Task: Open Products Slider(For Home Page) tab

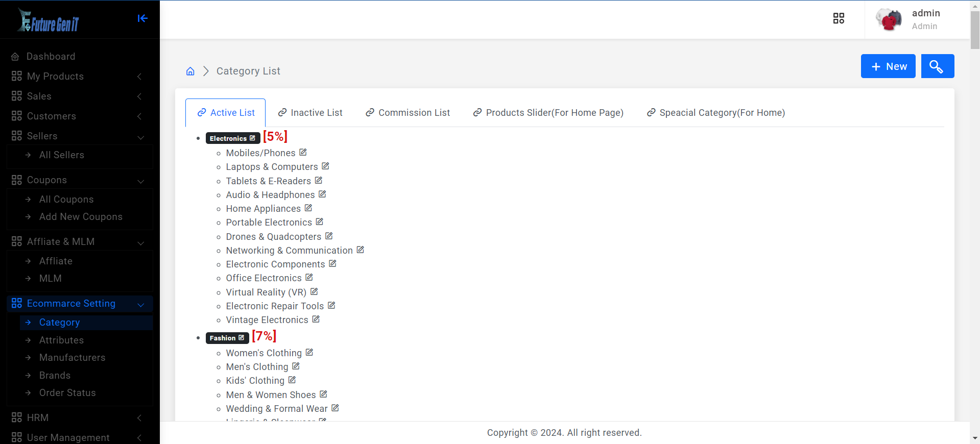Action: (x=548, y=113)
